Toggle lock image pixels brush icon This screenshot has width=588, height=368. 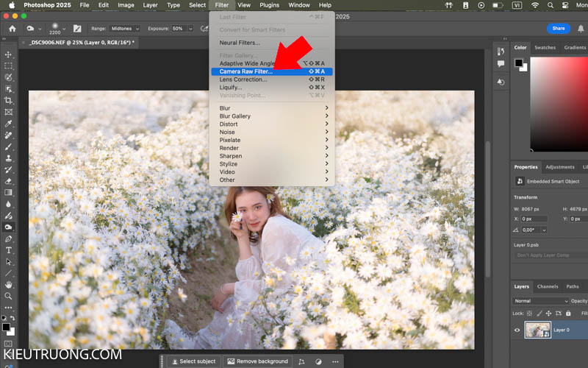coord(539,314)
